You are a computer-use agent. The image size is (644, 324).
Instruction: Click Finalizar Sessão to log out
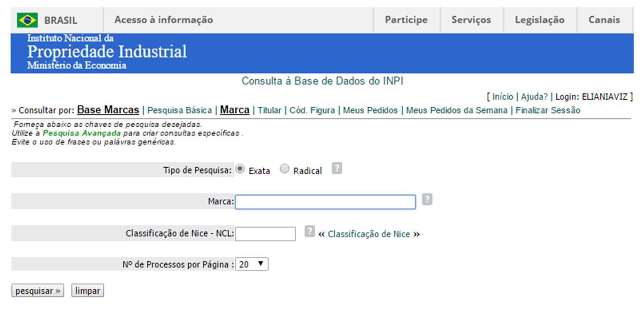548,110
